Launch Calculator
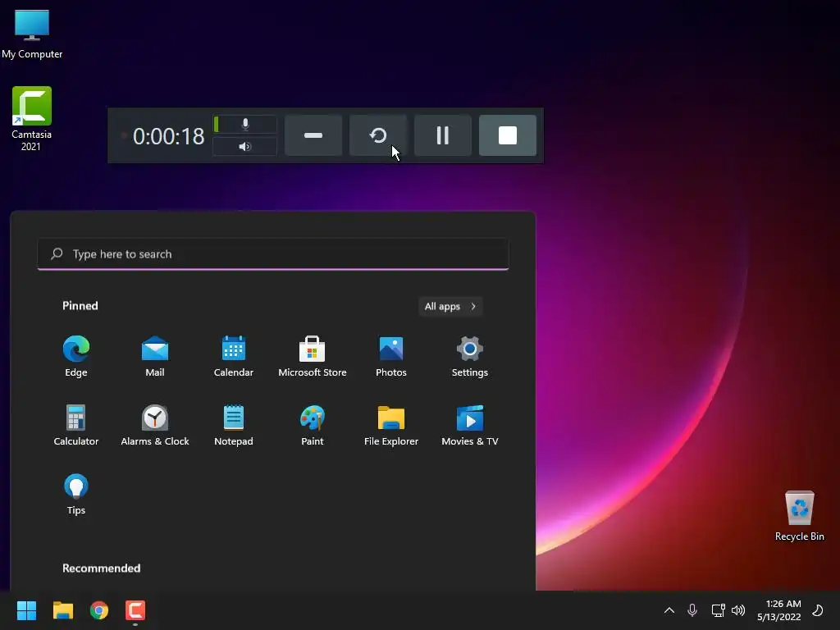840x630 pixels. pyautogui.click(x=76, y=426)
